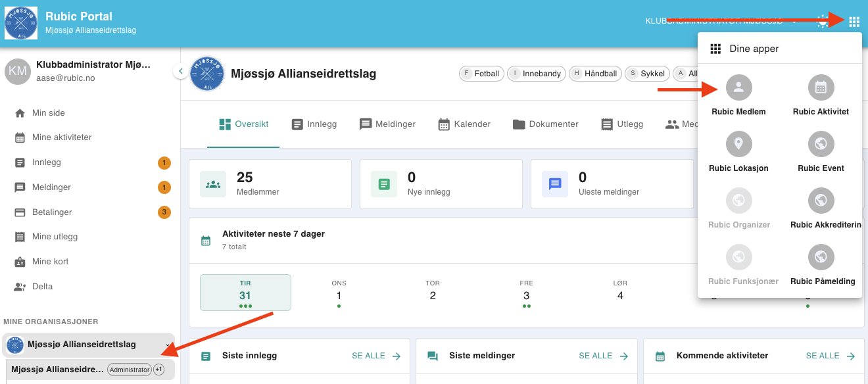
Task: Switch to the Innlegg tab
Action: click(x=314, y=124)
